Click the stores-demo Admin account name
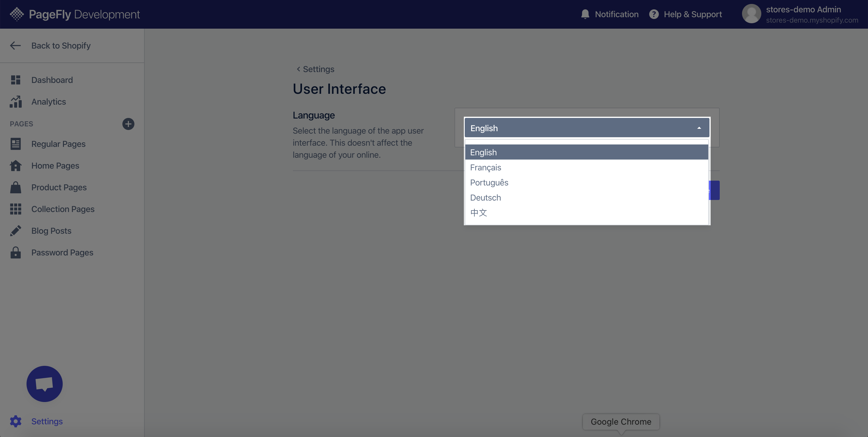Viewport: 868px width, 437px height. pyautogui.click(x=803, y=9)
